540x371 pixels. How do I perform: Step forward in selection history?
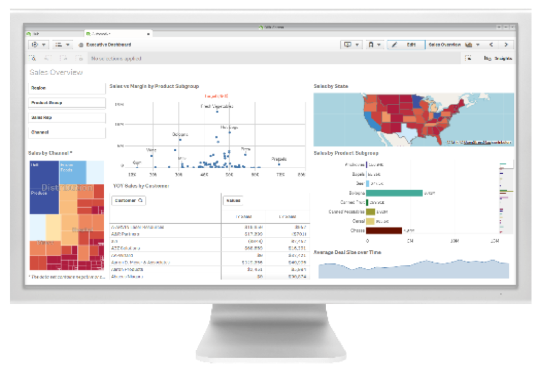coord(64,59)
